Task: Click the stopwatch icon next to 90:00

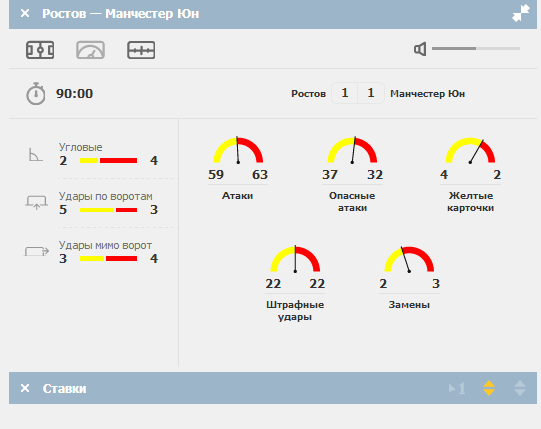Action: click(36, 94)
